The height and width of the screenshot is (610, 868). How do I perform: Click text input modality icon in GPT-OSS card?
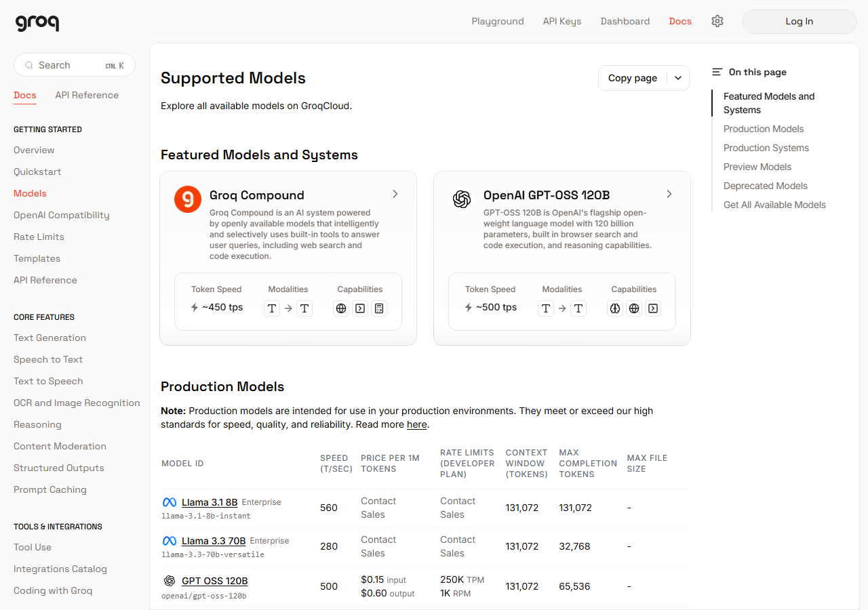(x=546, y=308)
